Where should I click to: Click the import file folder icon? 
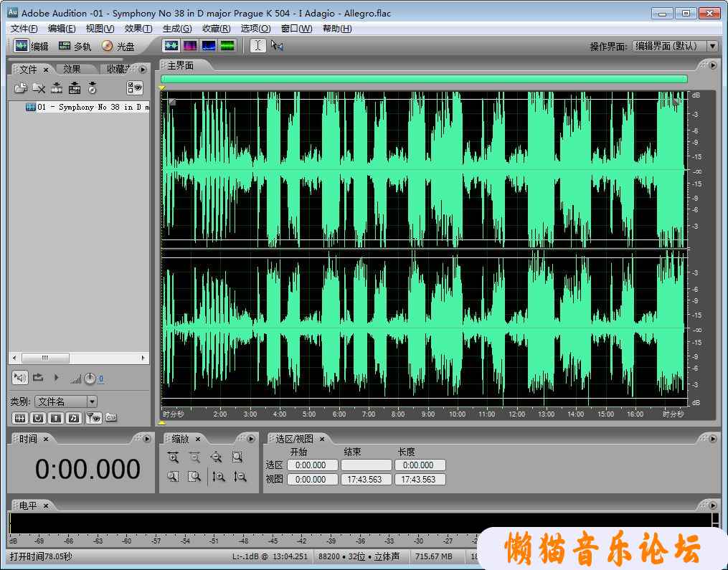coord(20,87)
